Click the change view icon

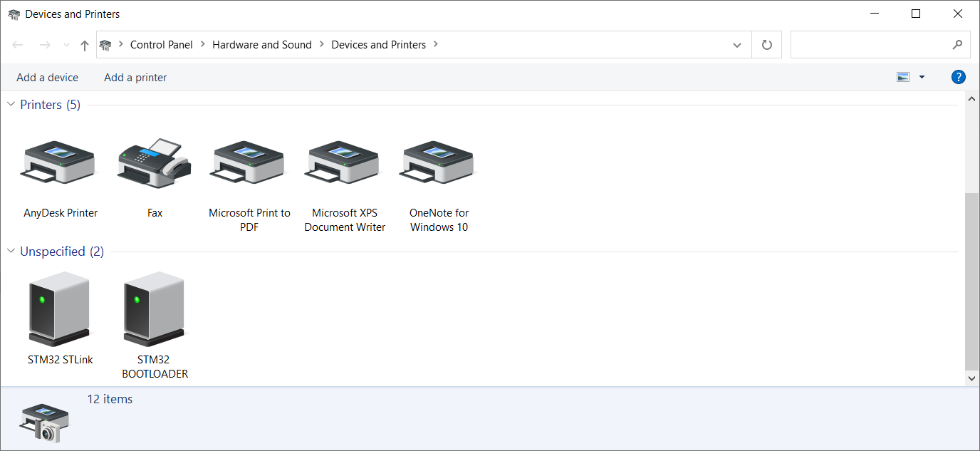click(x=903, y=77)
